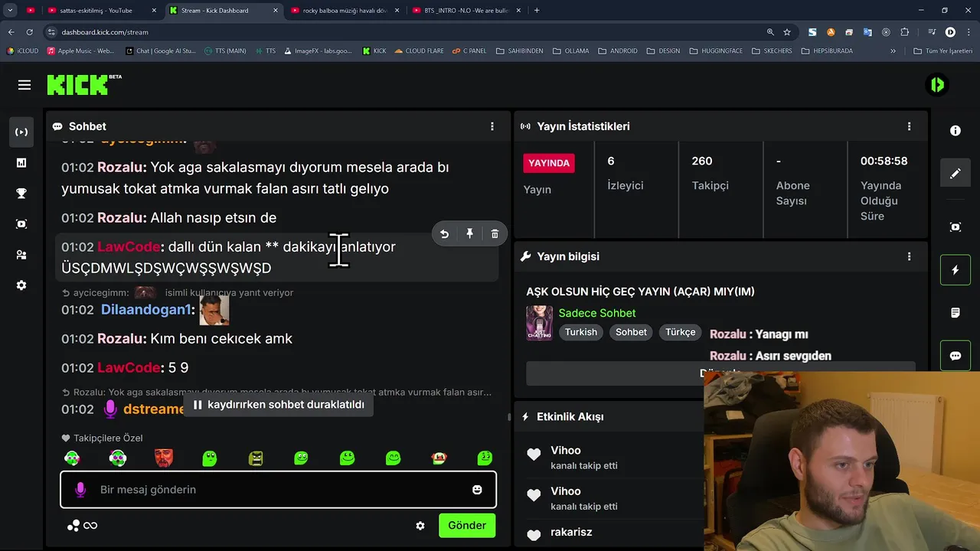Click the Sadece Sohbet category link
Screen dimensions: 980x551
[597, 313]
